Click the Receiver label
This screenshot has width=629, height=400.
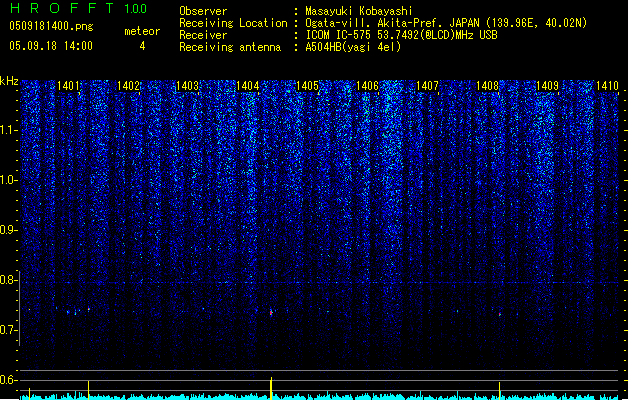click(x=203, y=35)
